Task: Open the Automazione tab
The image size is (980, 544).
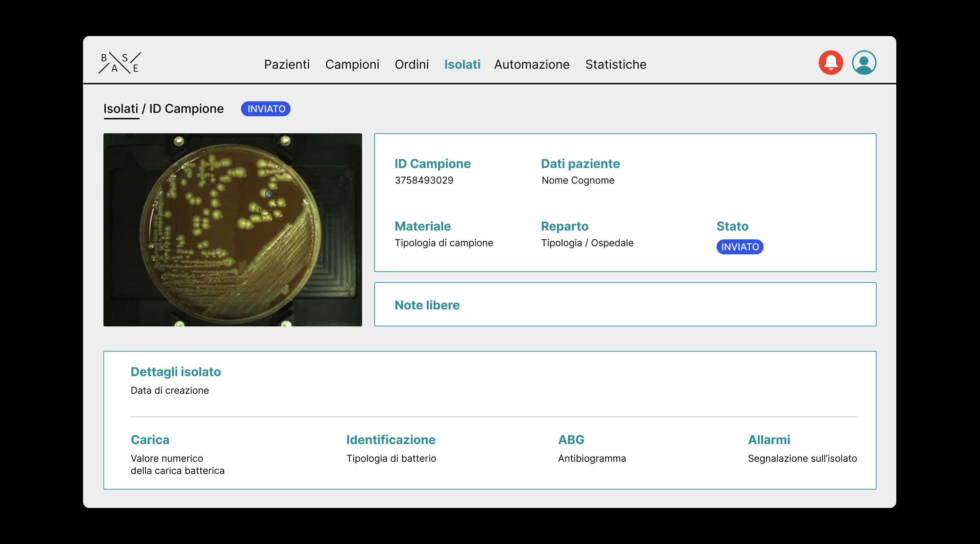Action: point(532,64)
